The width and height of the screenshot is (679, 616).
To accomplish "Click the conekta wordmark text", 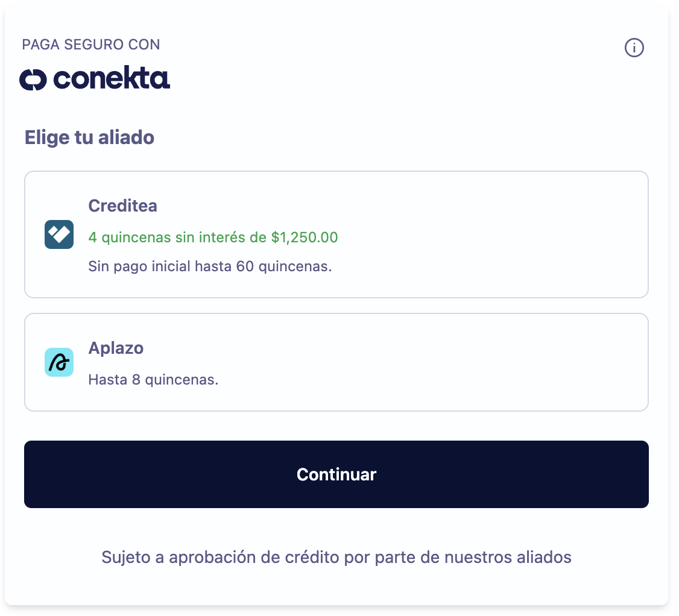I will click(x=112, y=78).
